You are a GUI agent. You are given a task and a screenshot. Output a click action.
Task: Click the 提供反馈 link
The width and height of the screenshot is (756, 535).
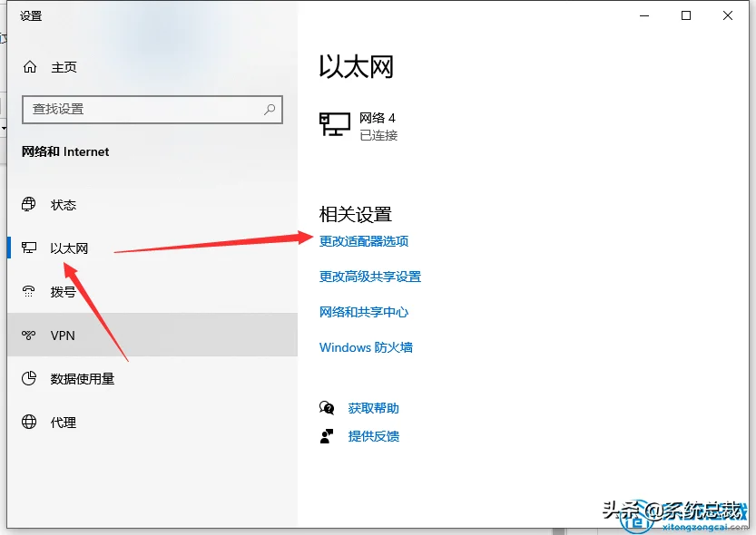click(374, 436)
